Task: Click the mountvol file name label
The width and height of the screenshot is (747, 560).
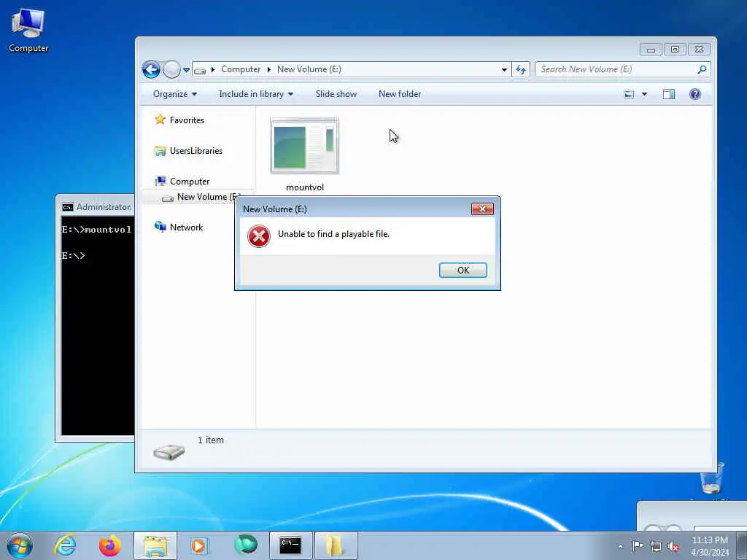Action: 304,187
